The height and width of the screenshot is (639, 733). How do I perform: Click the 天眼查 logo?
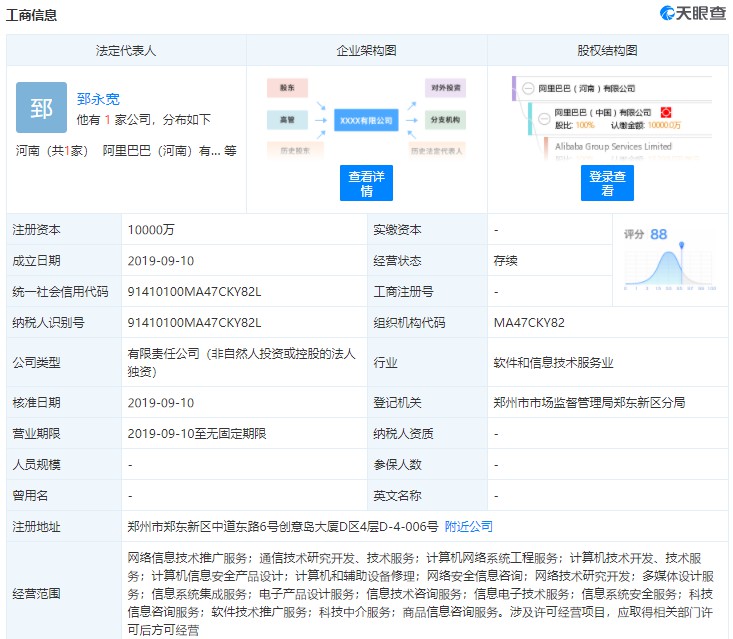[x=693, y=13]
